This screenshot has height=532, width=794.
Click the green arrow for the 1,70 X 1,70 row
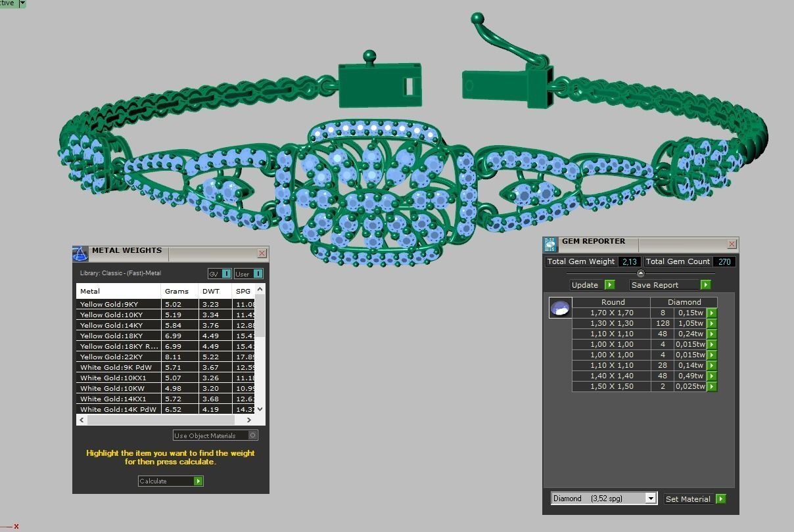click(712, 313)
